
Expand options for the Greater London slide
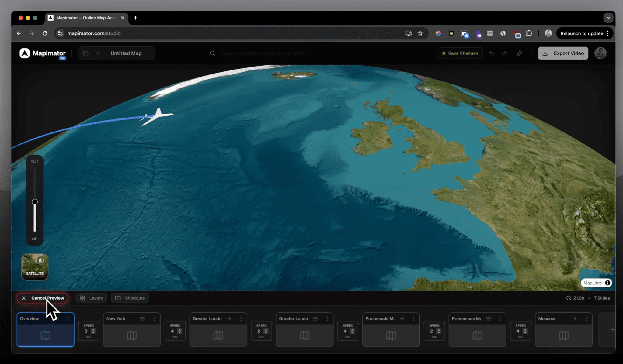click(241, 318)
